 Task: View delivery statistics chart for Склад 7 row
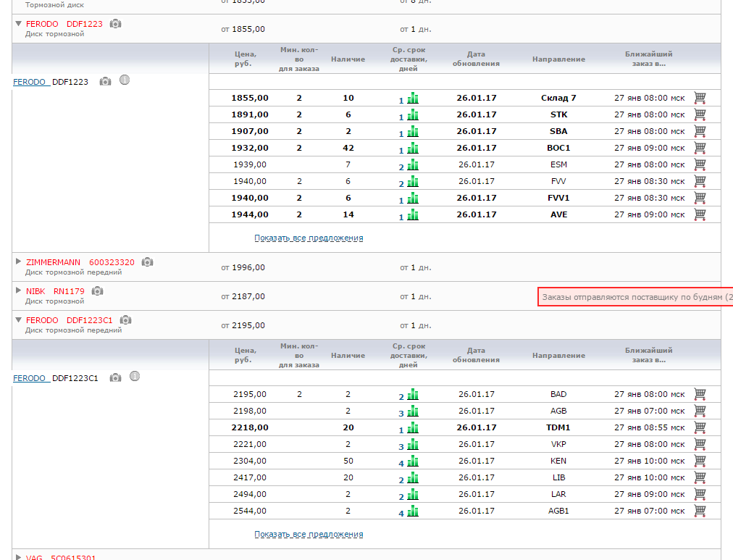tap(413, 99)
